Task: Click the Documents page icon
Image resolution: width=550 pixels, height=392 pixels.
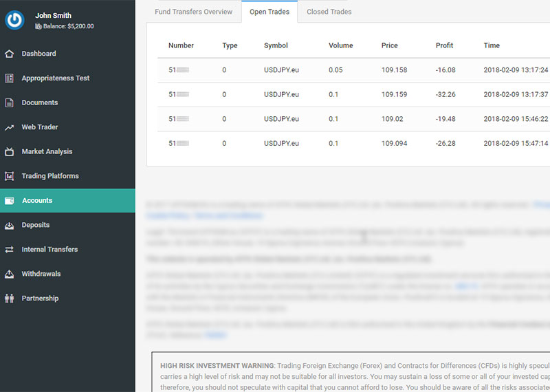Action: coord(9,103)
